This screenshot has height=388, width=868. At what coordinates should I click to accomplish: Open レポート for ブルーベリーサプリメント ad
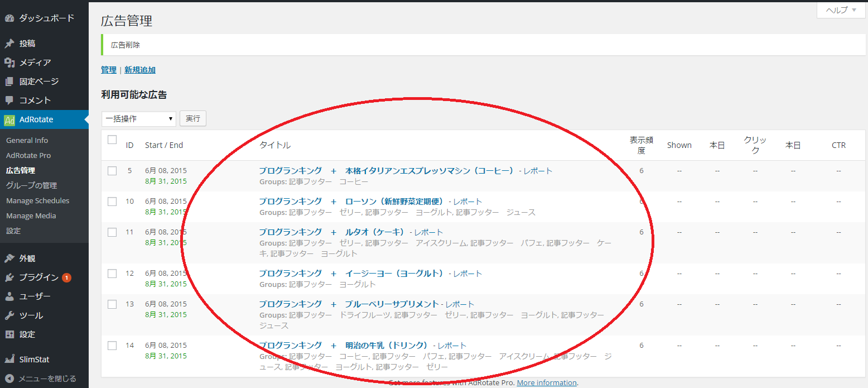click(x=460, y=304)
